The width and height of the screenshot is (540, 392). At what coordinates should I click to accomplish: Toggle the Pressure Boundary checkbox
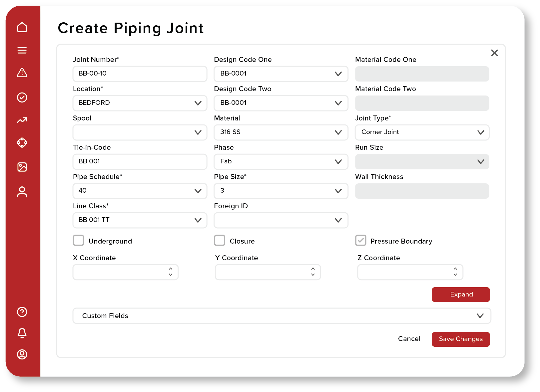pos(360,240)
